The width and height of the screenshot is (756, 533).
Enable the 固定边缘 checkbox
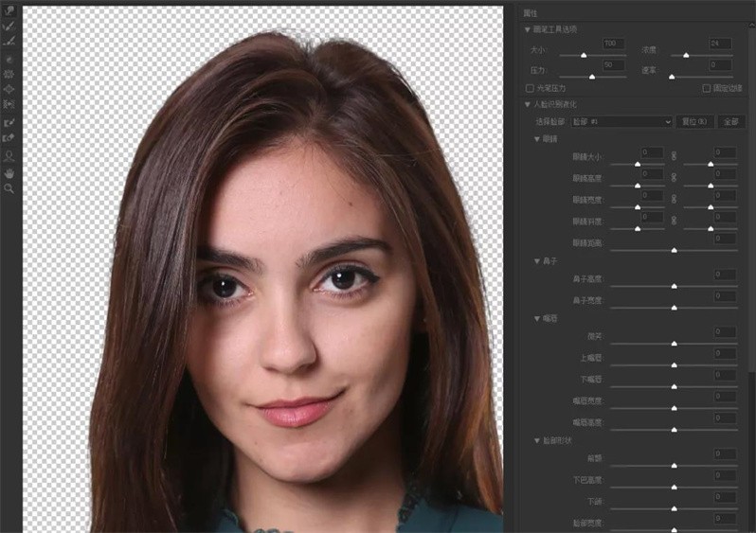coord(707,88)
